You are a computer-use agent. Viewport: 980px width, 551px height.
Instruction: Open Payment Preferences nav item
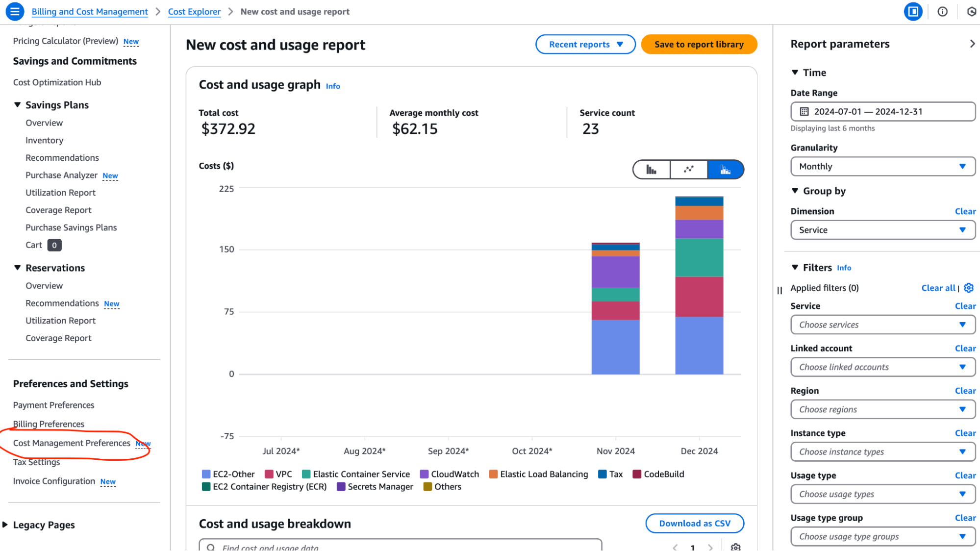(53, 405)
